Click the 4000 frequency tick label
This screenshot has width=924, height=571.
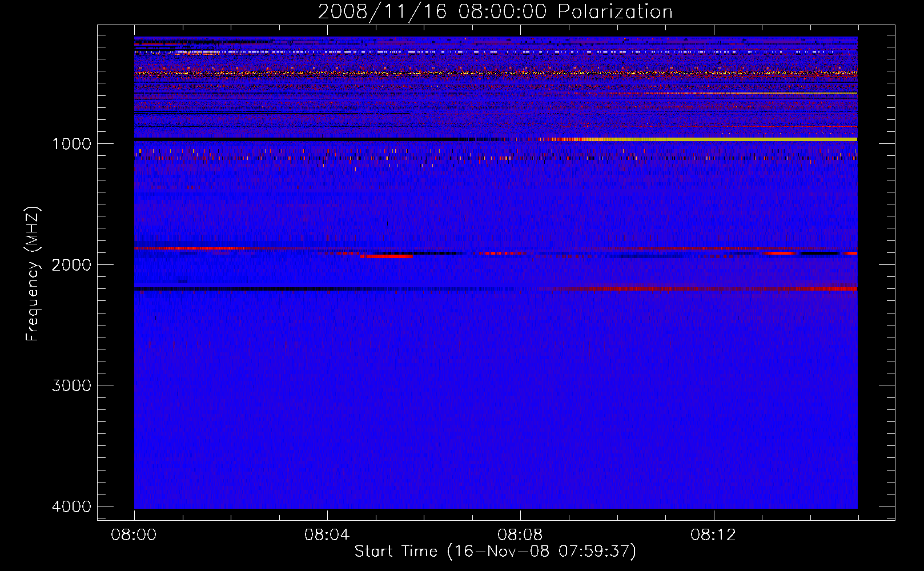click(x=71, y=506)
